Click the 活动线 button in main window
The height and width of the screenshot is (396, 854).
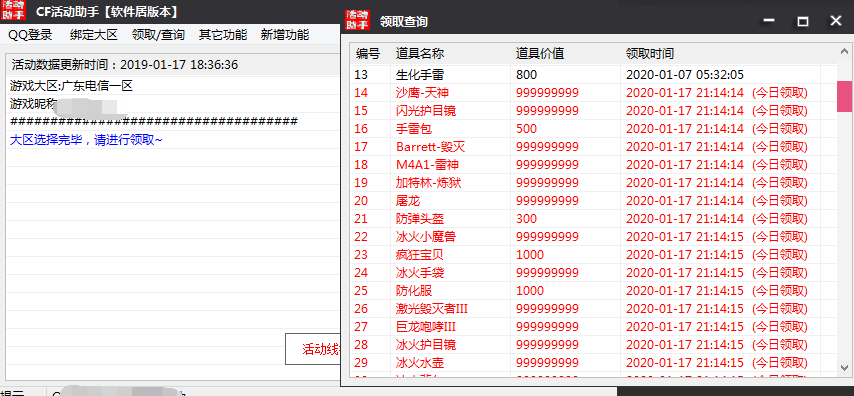(x=314, y=349)
